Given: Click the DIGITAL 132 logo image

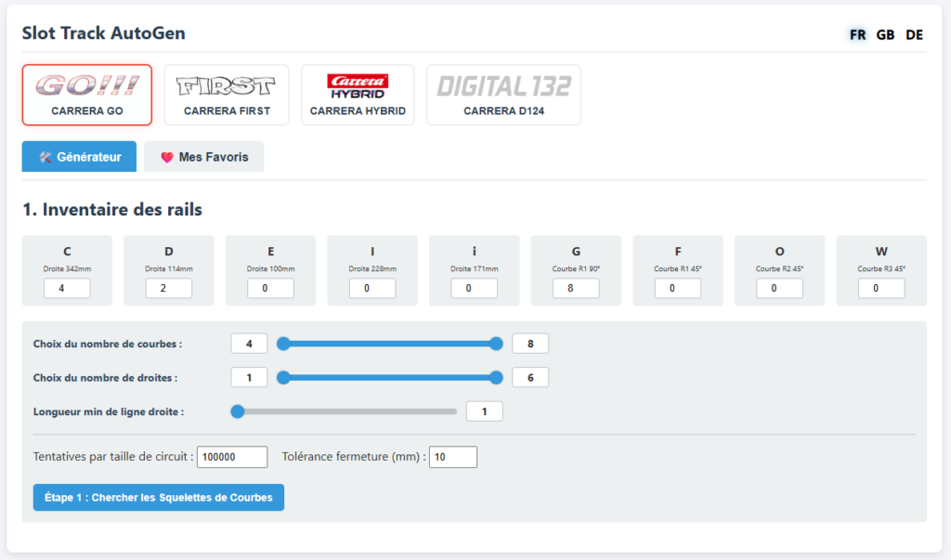Looking at the screenshot, I should coord(504,86).
